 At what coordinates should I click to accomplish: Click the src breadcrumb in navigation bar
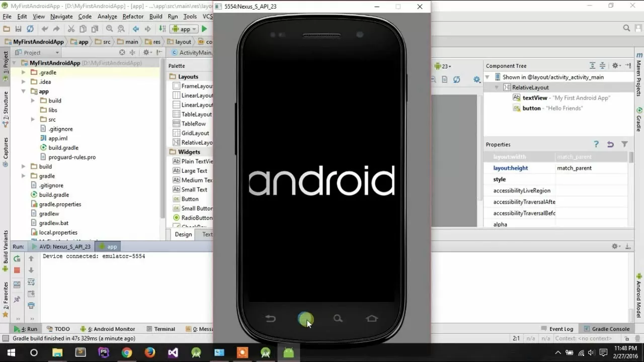(103, 42)
